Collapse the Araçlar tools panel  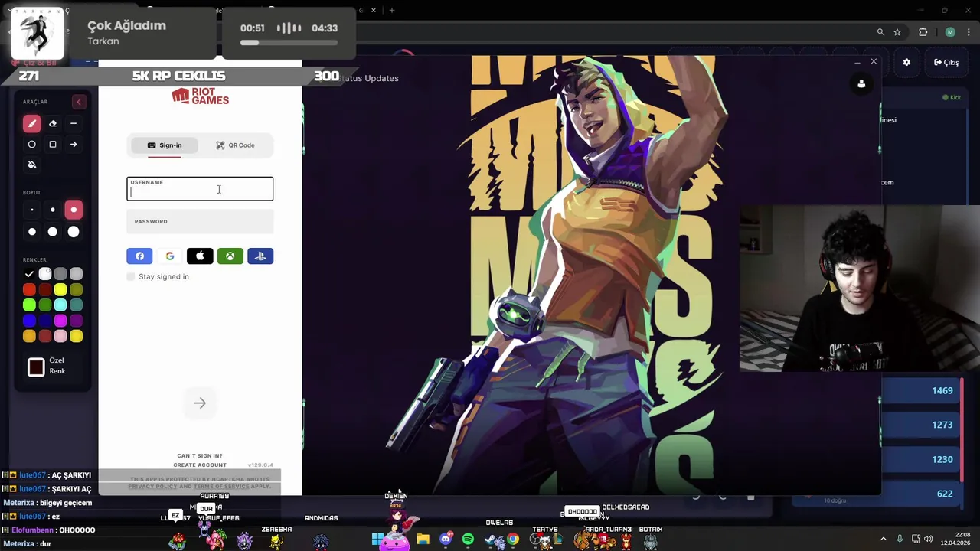78,102
